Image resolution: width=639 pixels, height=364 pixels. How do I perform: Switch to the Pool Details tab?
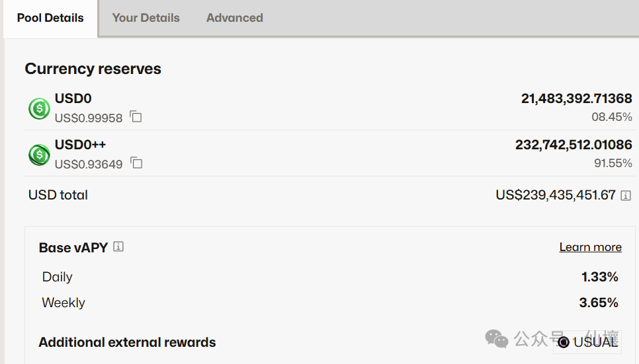click(x=50, y=18)
